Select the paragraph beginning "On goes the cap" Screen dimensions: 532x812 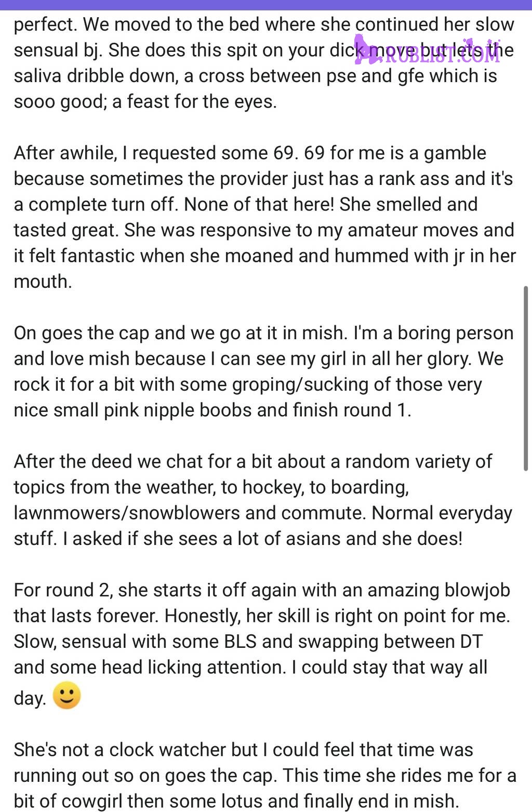tap(264, 371)
